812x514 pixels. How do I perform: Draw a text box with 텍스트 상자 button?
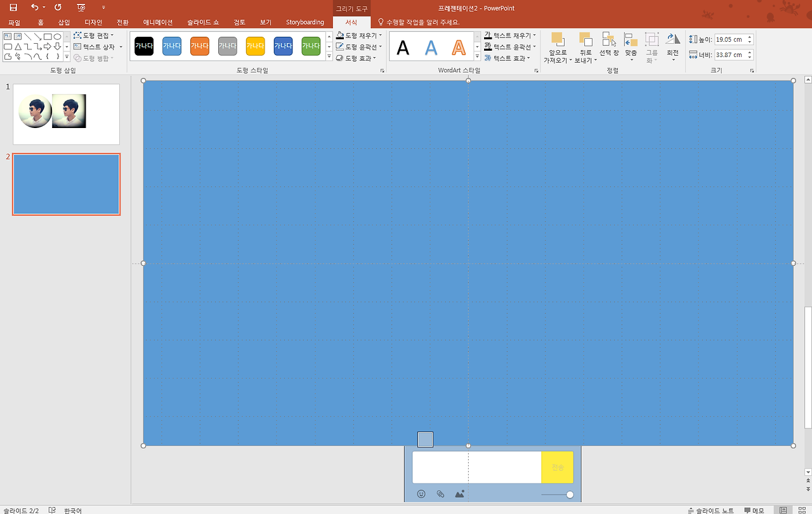pos(95,47)
